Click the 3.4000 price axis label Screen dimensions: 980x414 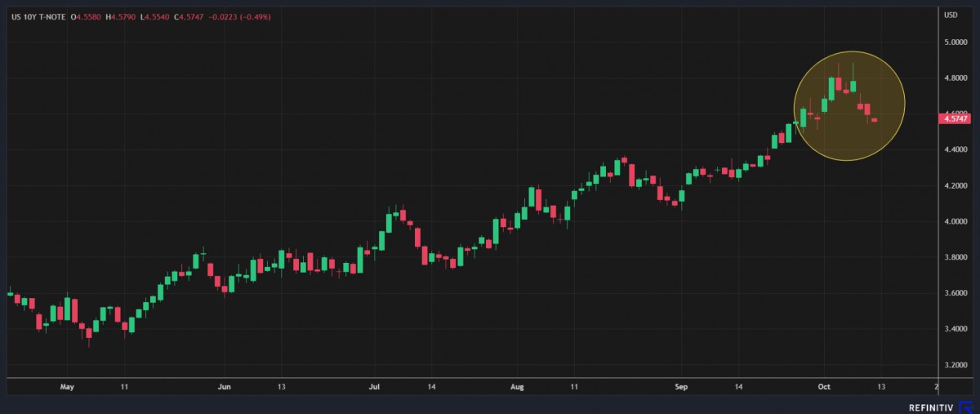click(955, 328)
